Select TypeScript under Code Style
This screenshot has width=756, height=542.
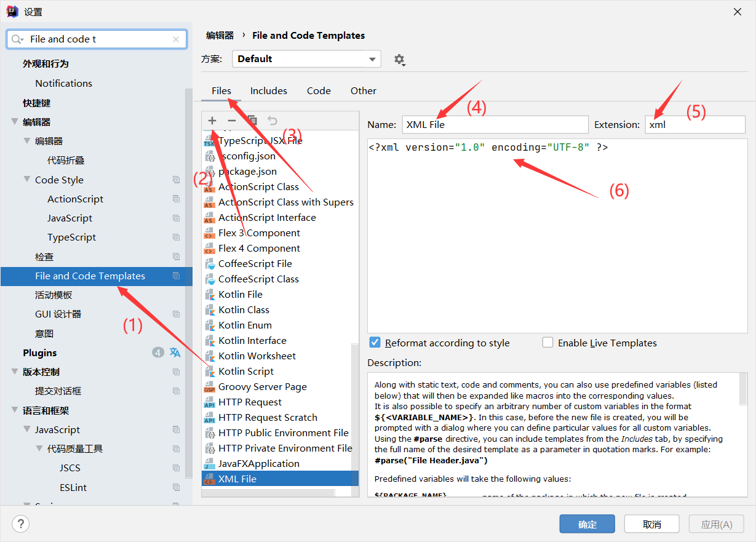click(71, 237)
